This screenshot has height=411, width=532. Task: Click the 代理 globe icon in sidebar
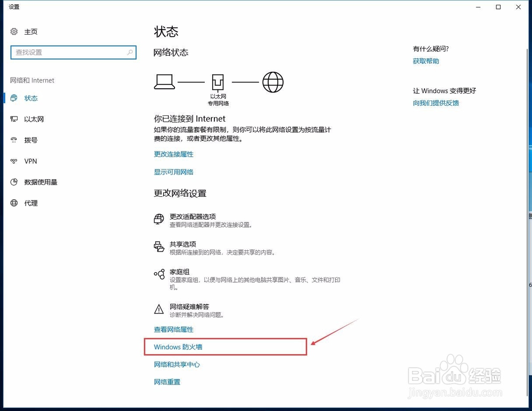point(14,203)
